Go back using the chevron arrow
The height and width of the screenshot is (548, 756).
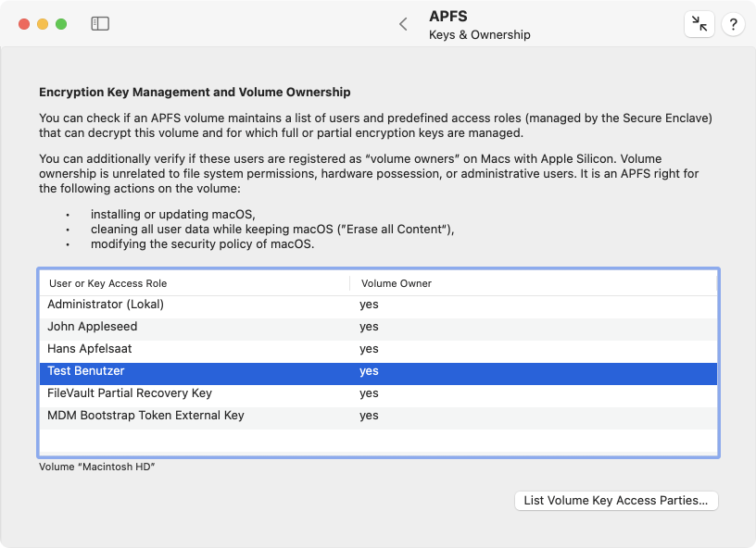tap(404, 24)
